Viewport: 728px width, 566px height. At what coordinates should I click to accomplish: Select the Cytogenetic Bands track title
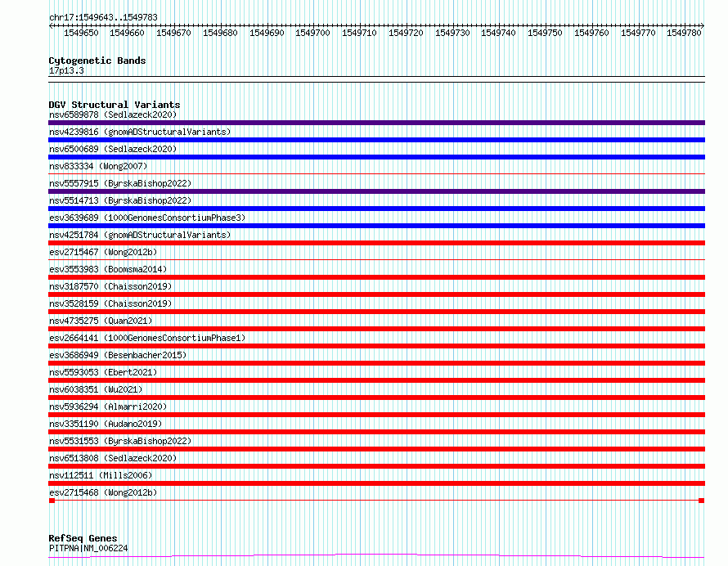point(97,61)
